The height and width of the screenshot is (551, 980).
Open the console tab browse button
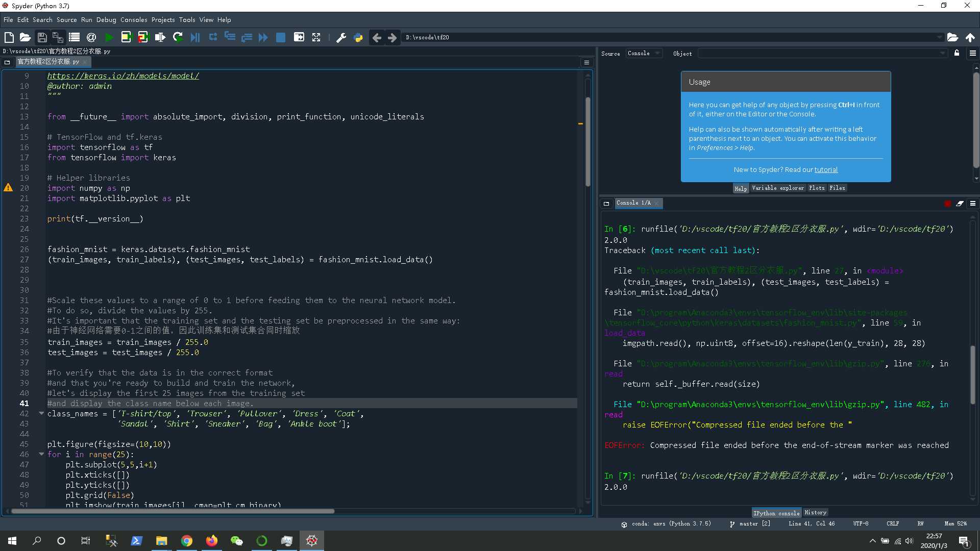pyautogui.click(x=606, y=204)
